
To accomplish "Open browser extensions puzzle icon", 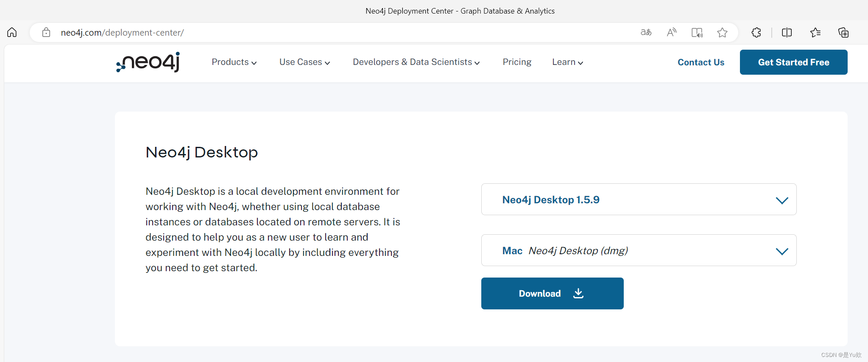I will click(756, 32).
